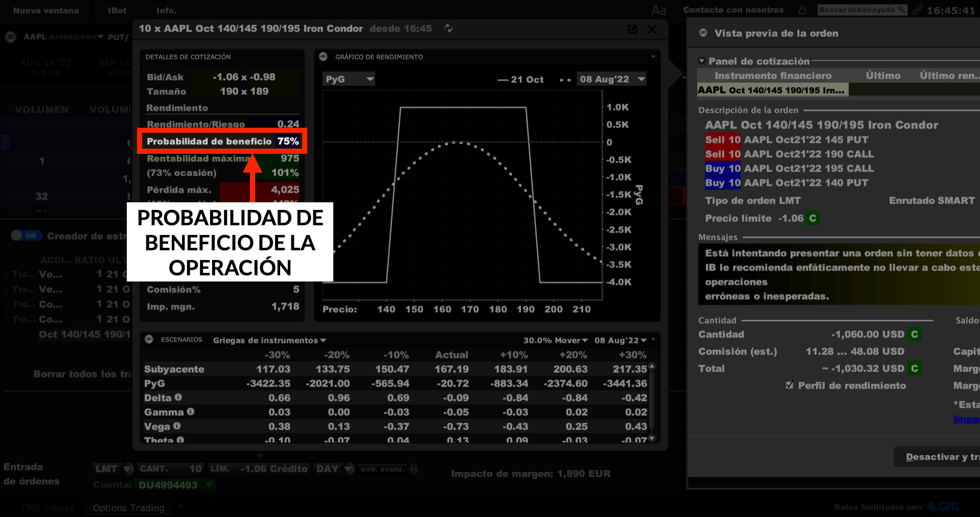980x517 pixels.
Task: Open the PyG chart type dropdown
Action: tap(349, 79)
